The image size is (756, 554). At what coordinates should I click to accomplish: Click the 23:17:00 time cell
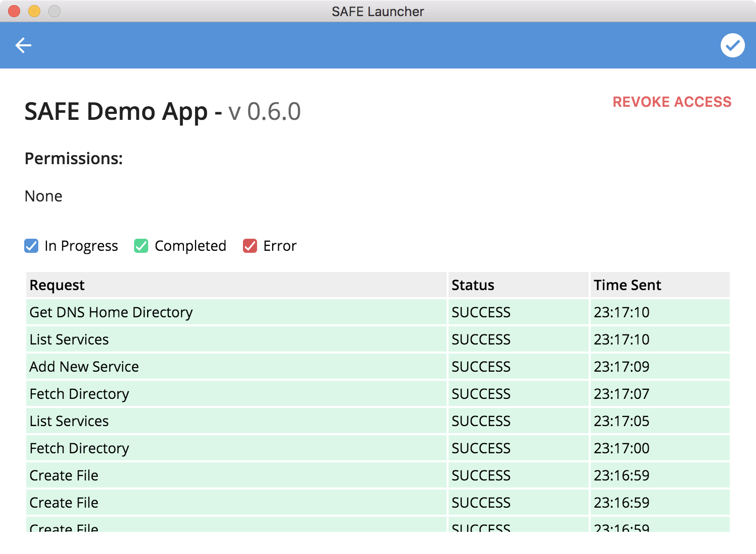point(660,448)
